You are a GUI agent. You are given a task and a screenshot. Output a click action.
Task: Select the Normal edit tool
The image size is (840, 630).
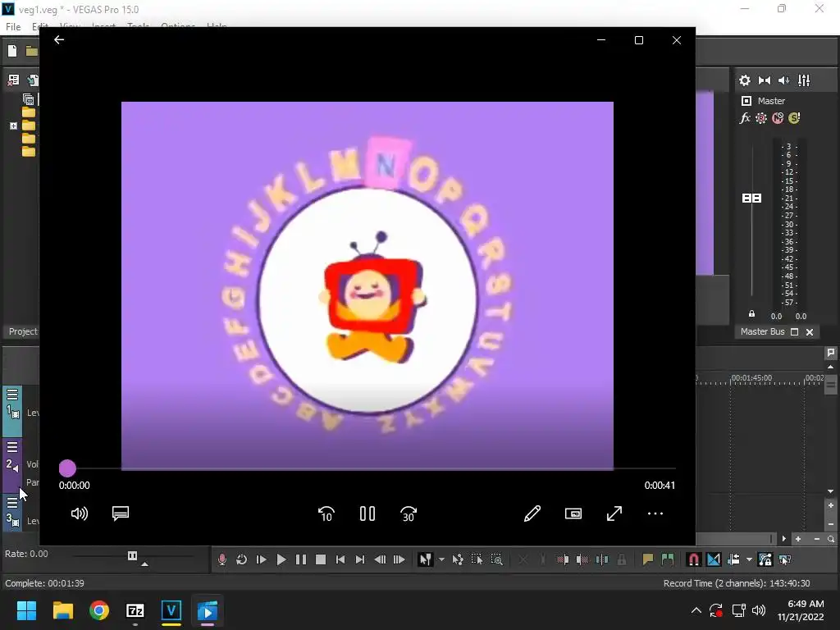pyautogui.click(x=425, y=559)
